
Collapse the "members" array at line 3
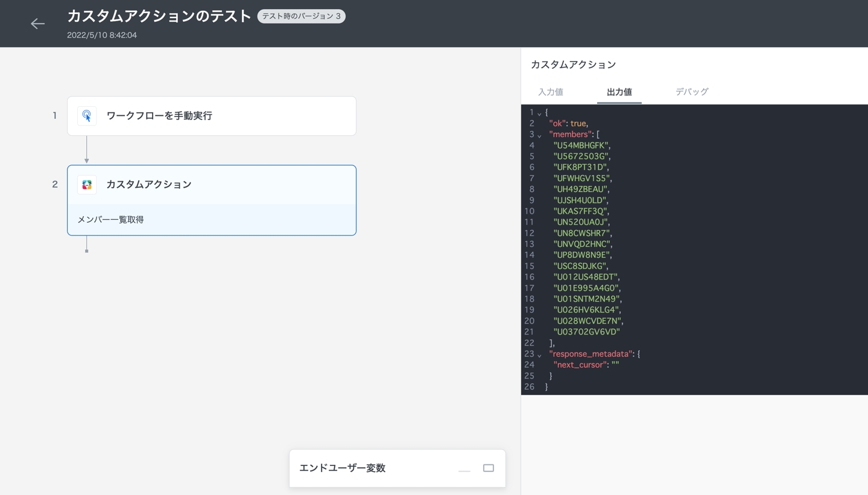[x=539, y=135]
